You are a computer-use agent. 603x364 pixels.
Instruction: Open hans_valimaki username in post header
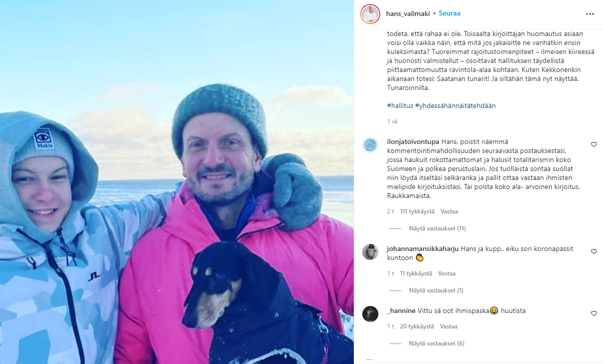(x=408, y=13)
